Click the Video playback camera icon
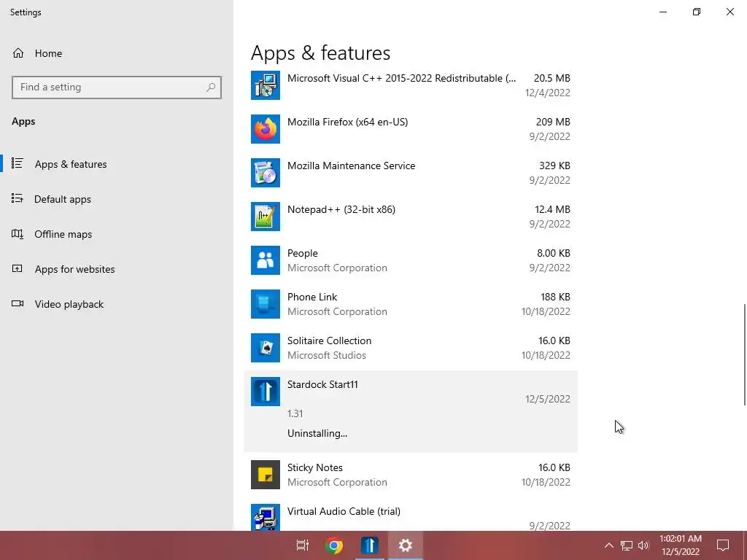Image resolution: width=747 pixels, height=560 pixels. tap(18, 303)
